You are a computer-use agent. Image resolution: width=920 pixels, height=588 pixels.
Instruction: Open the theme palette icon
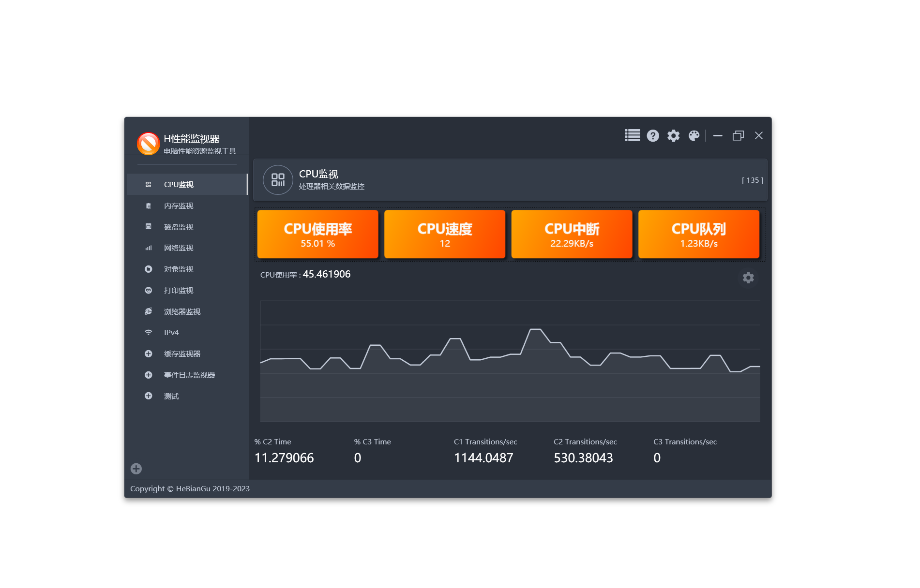click(x=694, y=136)
